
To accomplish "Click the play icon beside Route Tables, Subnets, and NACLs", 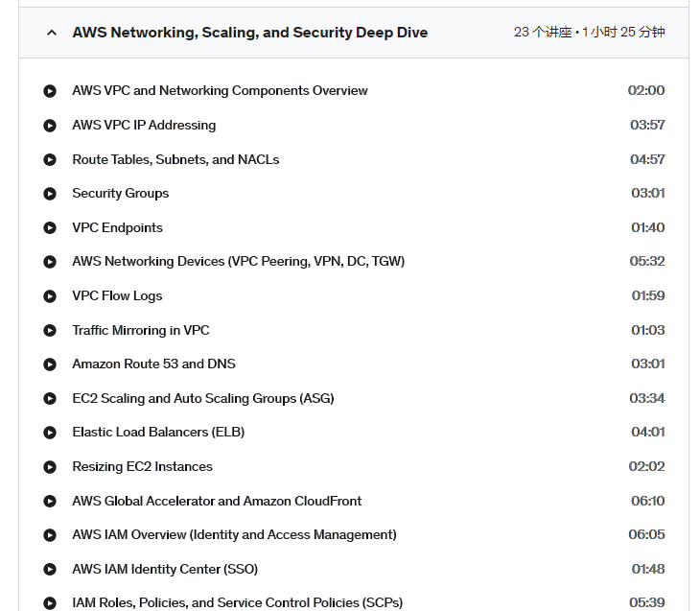I will pyautogui.click(x=50, y=159).
